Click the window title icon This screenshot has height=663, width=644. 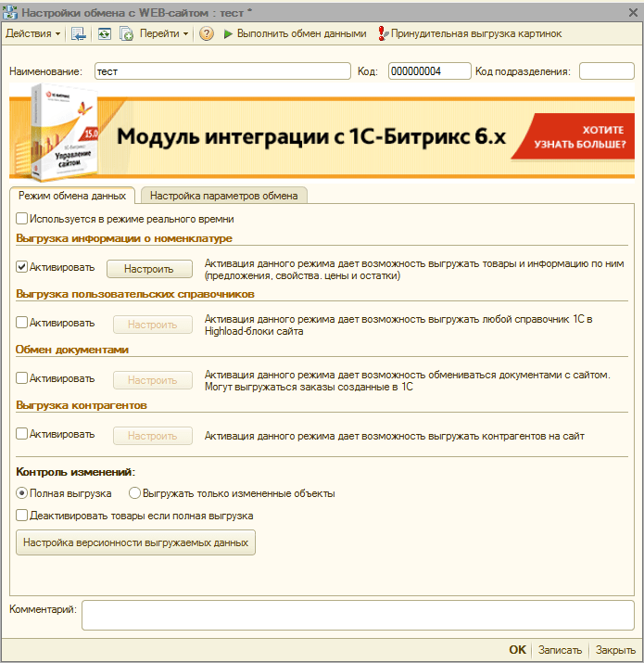click(x=10, y=12)
